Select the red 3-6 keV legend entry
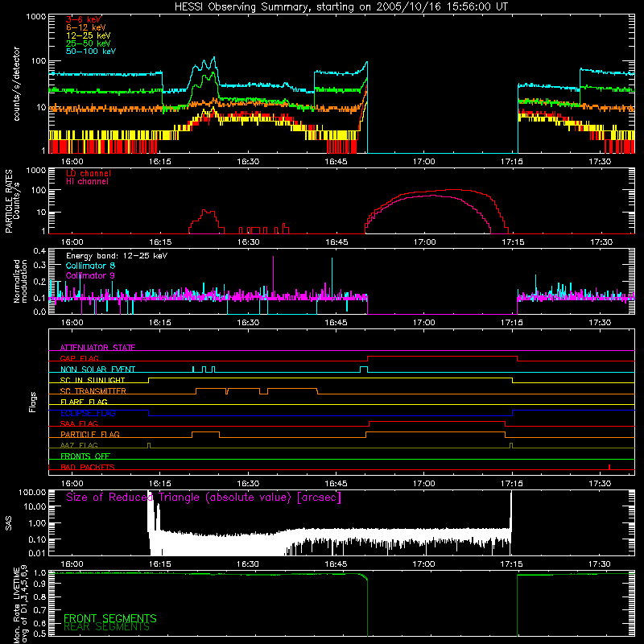Viewport: 644px width, 644px height. point(84,19)
